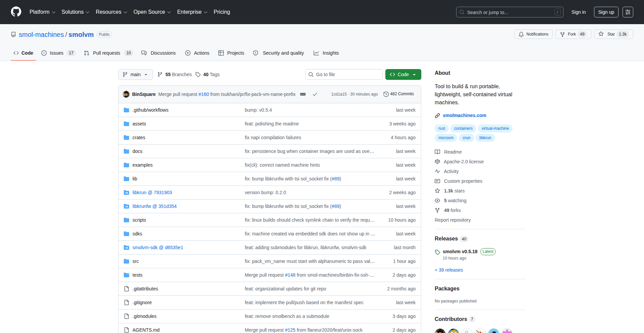Select the rust topic tag
This screenshot has height=333, width=644.
(441, 128)
